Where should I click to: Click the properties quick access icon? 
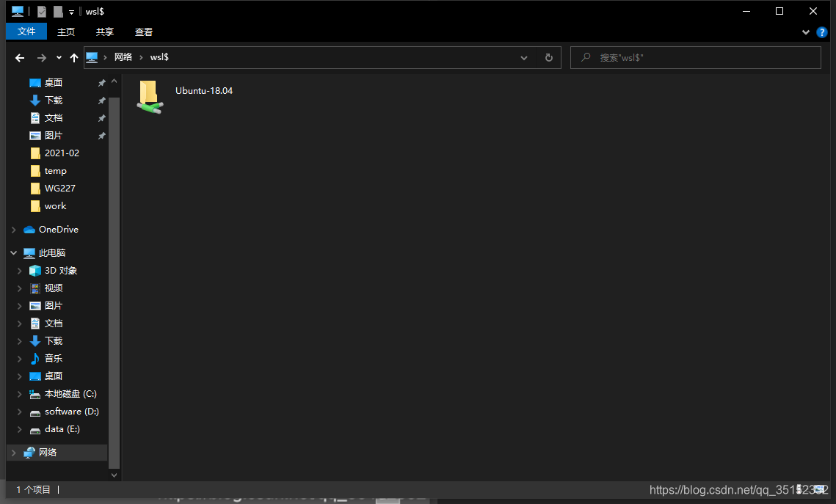pyautogui.click(x=42, y=11)
